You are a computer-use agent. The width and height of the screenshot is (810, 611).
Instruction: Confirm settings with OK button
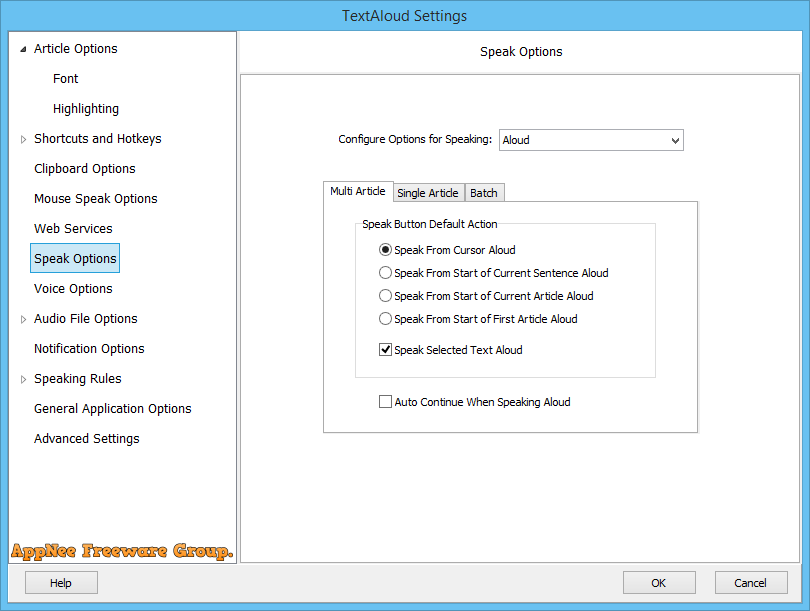(x=659, y=583)
